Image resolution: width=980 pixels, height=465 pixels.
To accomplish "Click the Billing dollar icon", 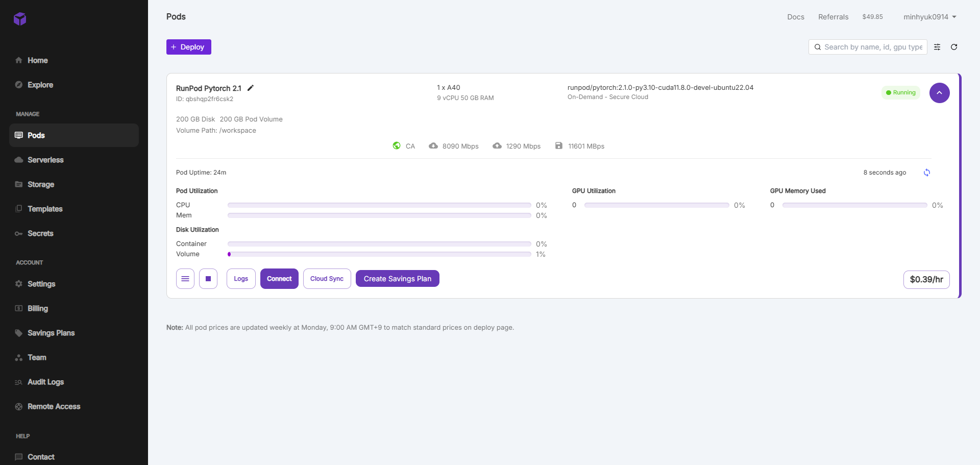I will pyautogui.click(x=19, y=308).
